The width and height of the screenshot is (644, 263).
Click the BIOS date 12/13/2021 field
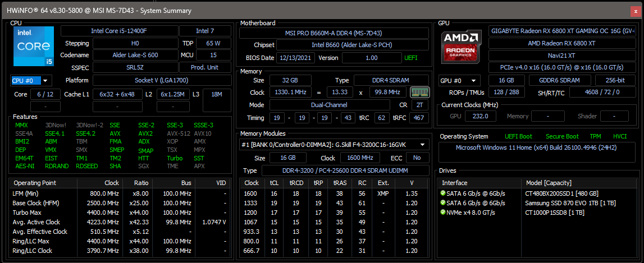tap(296, 58)
